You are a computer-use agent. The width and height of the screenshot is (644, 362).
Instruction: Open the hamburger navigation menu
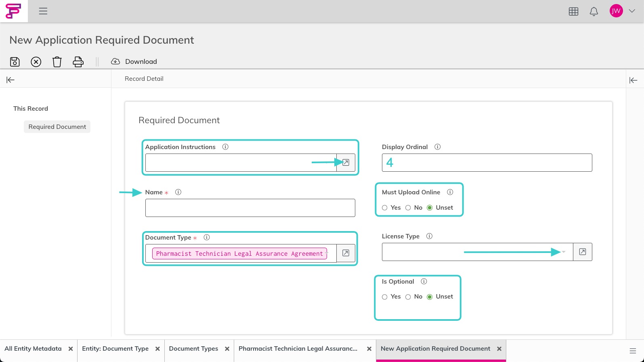point(43,11)
